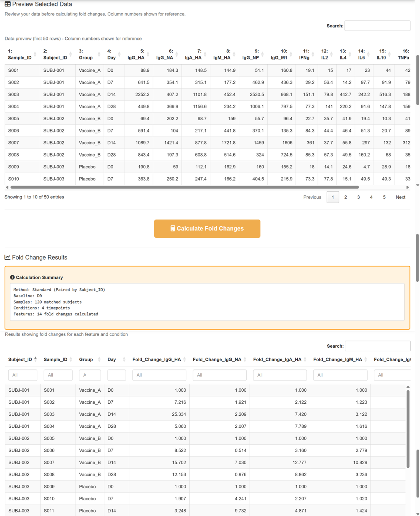Sort preview table by IgA_HA column
420x516 pixels.
pos(196,54)
